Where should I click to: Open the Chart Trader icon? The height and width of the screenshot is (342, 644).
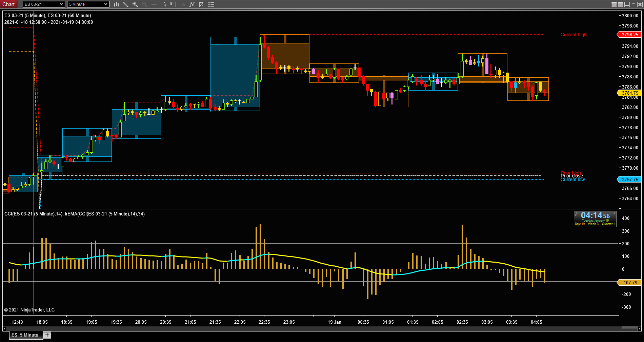[x=173, y=4]
